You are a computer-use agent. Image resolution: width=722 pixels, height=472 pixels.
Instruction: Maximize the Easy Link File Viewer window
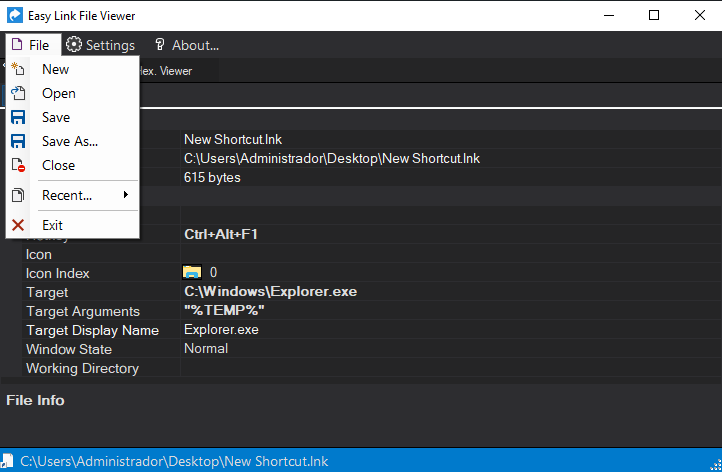tap(654, 15)
